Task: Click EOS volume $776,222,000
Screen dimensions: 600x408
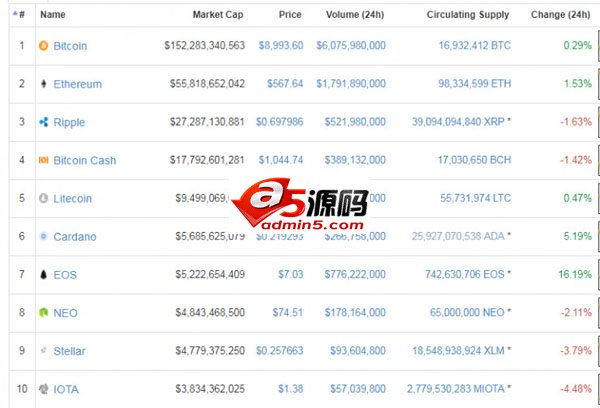Action: (355, 274)
